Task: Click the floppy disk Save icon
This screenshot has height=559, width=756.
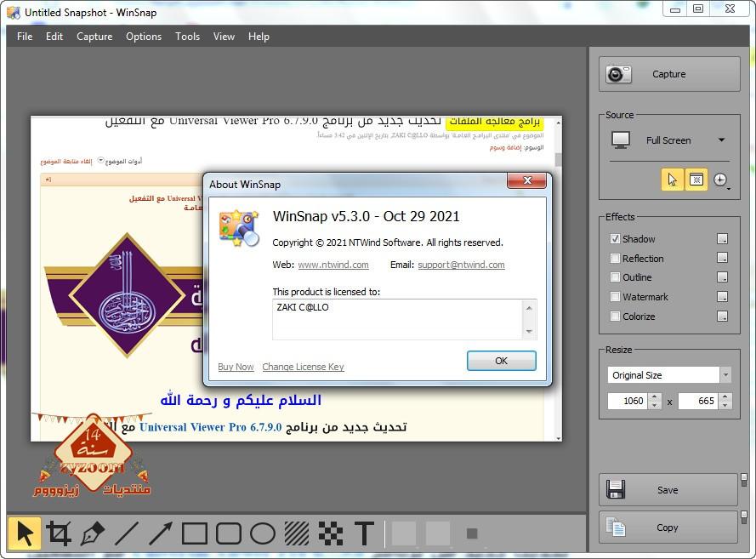Action: 616,489
